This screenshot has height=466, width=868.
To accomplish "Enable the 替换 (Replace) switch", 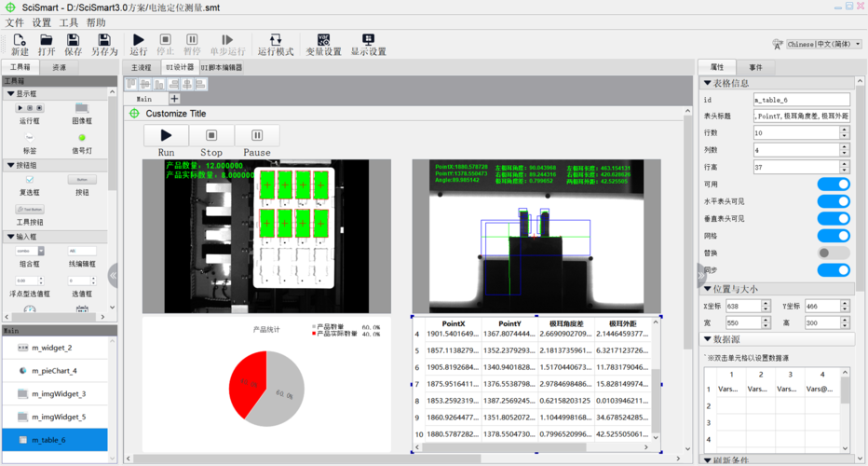I will tap(834, 253).
